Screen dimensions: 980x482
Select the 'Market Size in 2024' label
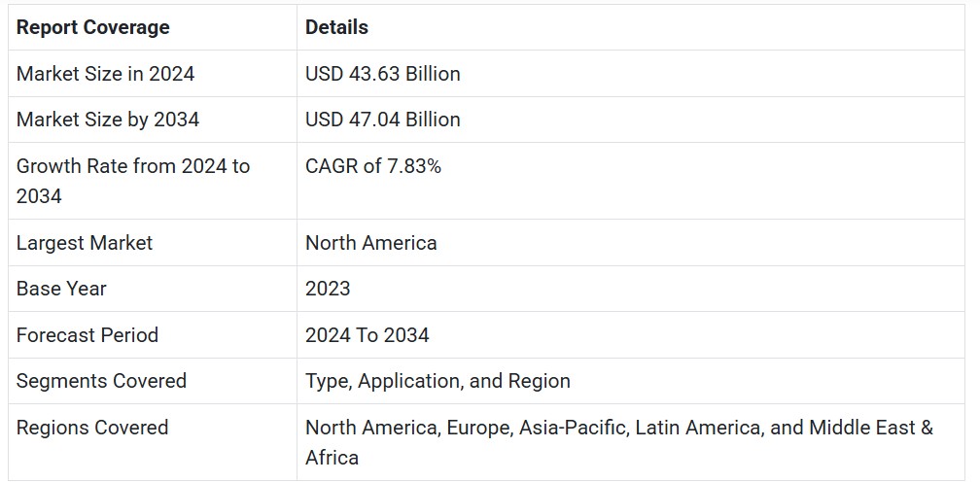point(105,74)
